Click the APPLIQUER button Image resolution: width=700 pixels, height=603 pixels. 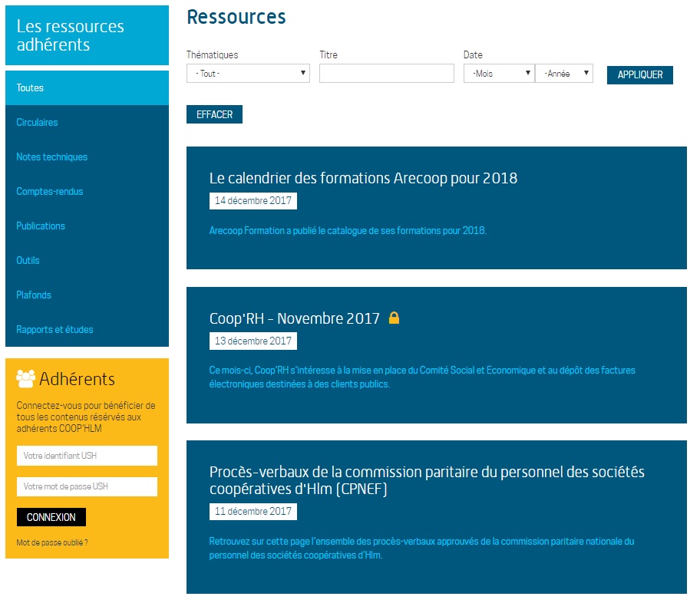point(639,75)
